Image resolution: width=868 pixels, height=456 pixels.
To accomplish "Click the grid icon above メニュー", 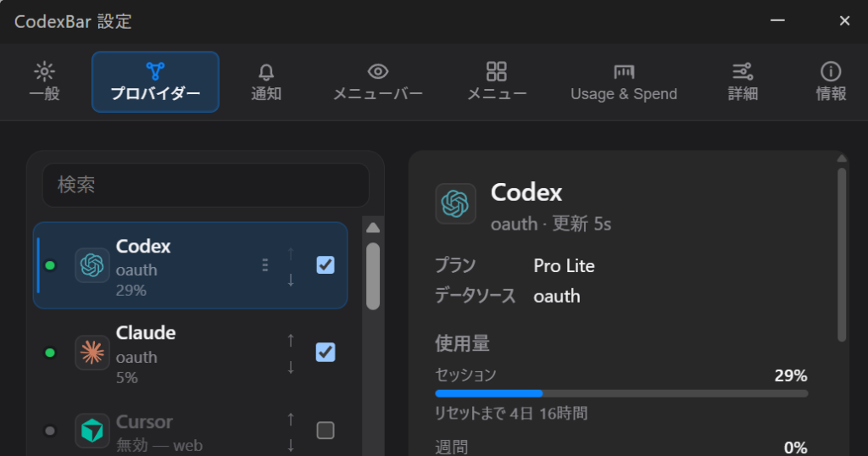I will click(497, 71).
